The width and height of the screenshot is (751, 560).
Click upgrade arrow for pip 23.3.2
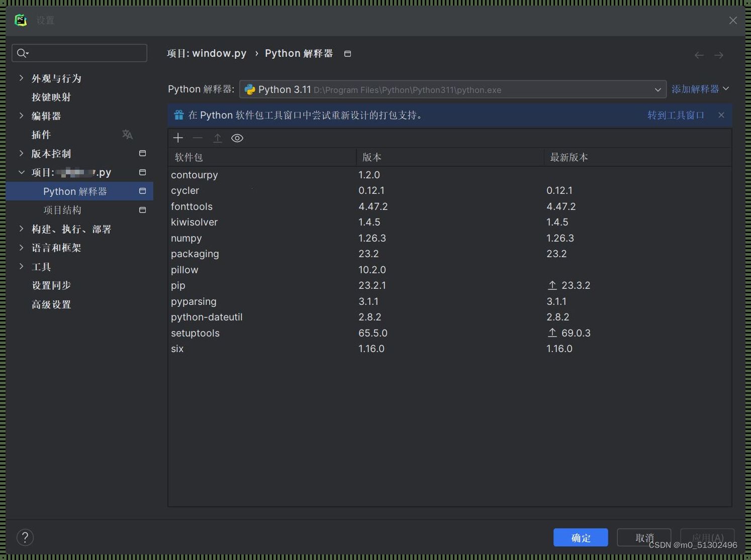pos(552,285)
